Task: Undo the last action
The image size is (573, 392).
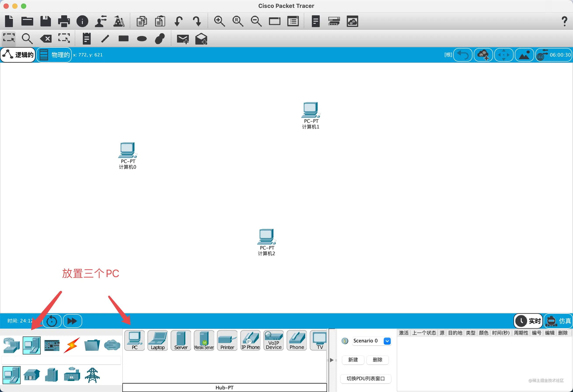Action: (179, 21)
